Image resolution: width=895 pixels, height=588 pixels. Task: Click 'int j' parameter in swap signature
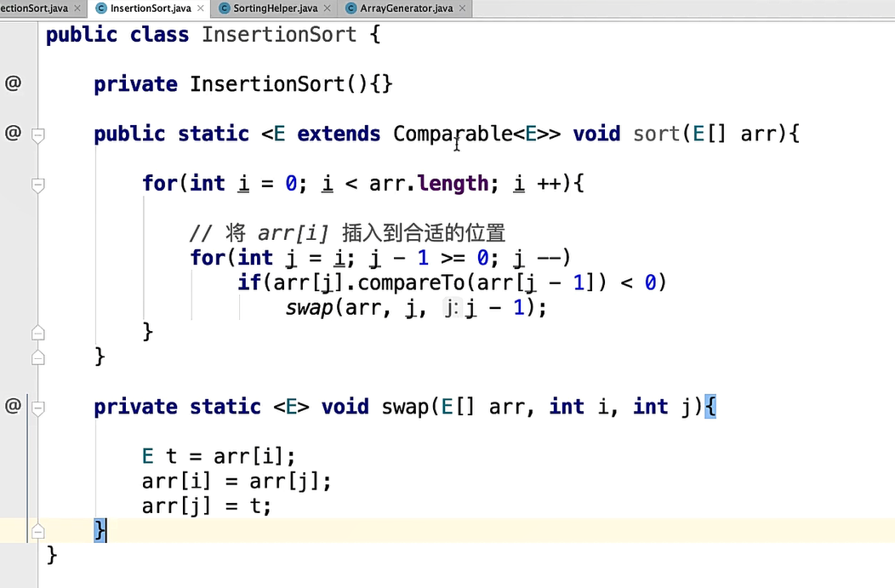(x=664, y=407)
